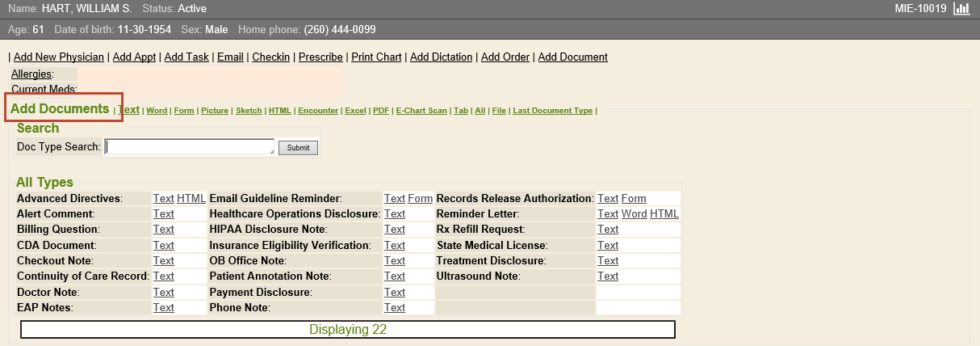
Task: Click the Doc Type Search input field
Action: [x=190, y=147]
